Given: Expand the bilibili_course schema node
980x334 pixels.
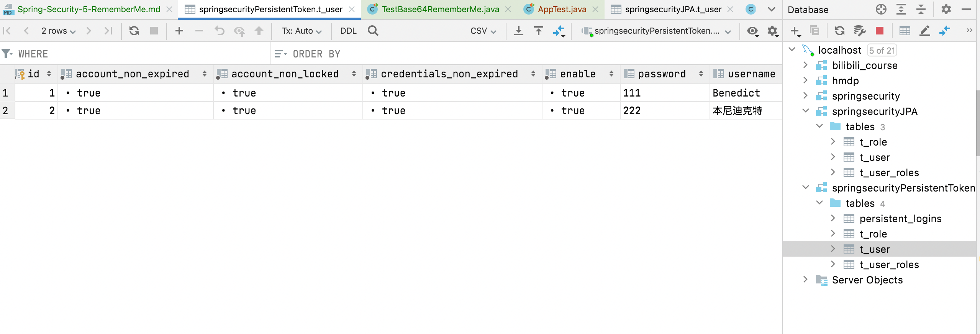Looking at the screenshot, I should click(805, 65).
